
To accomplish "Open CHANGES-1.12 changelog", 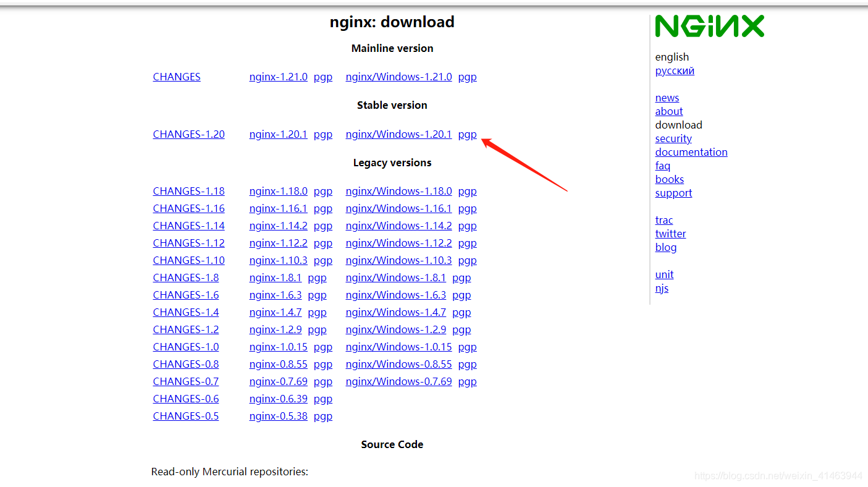I will pyautogui.click(x=189, y=243).
